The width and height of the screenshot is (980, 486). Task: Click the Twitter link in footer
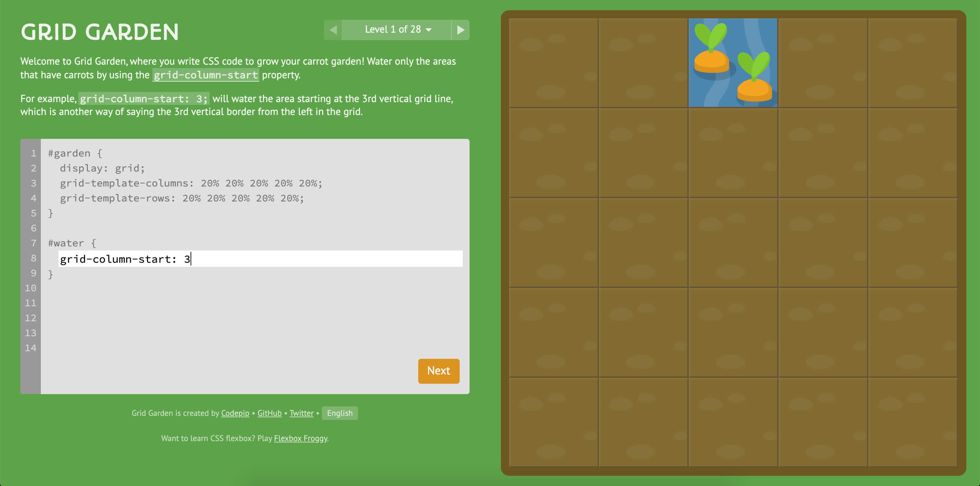point(300,413)
